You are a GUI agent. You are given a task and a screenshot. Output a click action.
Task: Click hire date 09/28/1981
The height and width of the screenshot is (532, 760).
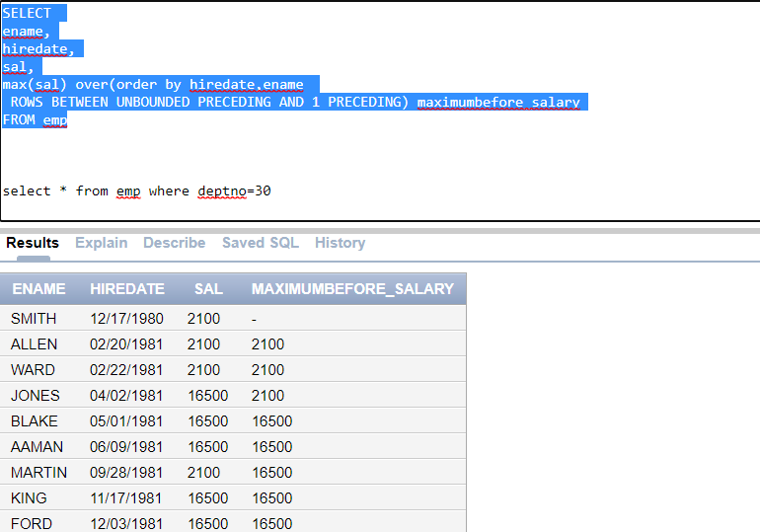coord(126,473)
